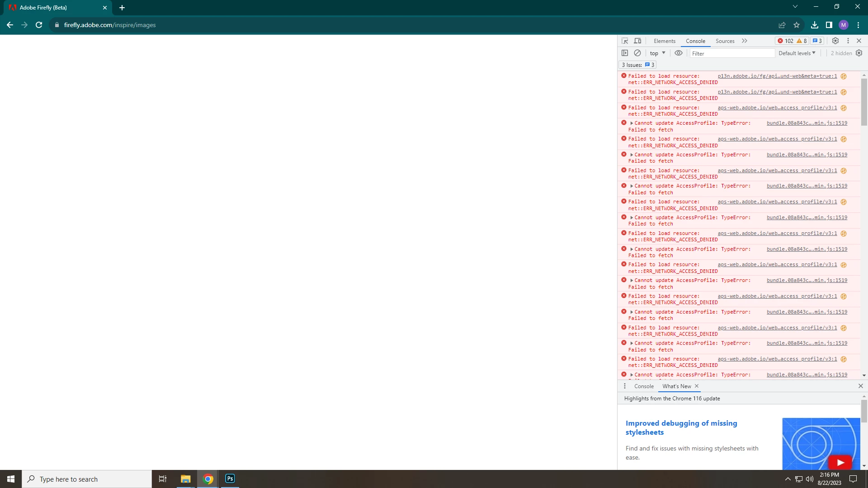Show the console sidebar panel icon
The height and width of the screenshot is (488, 868).
point(625,53)
